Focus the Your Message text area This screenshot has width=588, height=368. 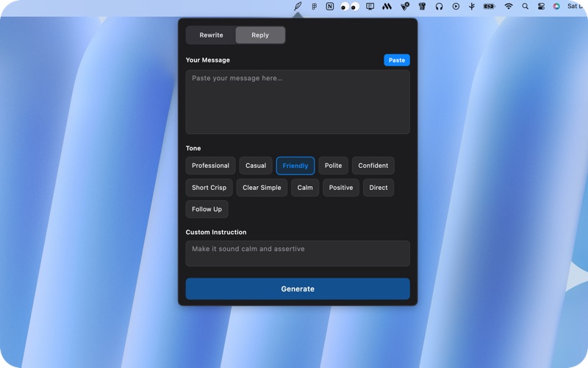pyautogui.click(x=298, y=102)
